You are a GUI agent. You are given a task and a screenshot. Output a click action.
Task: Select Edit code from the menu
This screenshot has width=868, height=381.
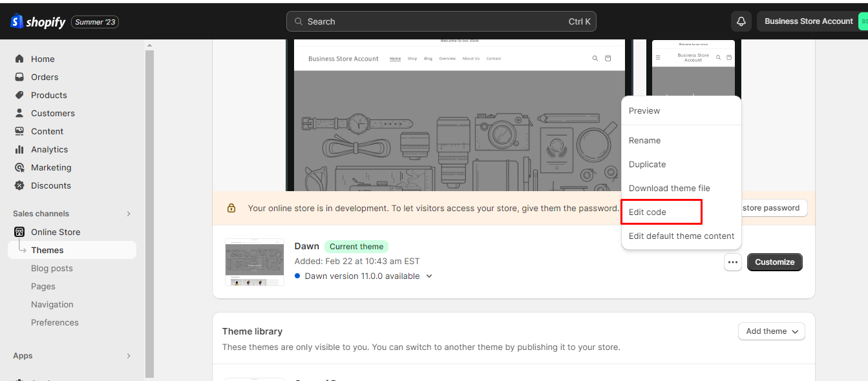681,212
